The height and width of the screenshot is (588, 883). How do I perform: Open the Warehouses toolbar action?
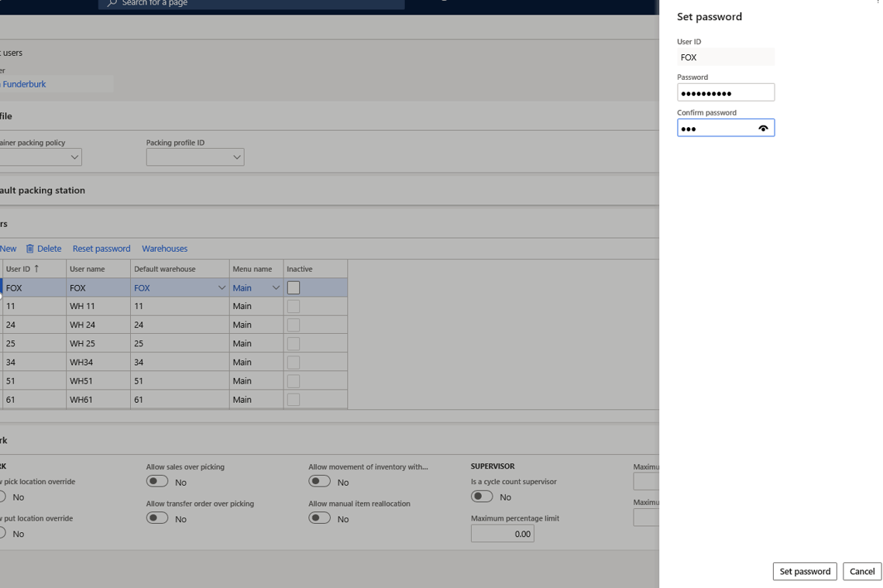pos(164,248)
